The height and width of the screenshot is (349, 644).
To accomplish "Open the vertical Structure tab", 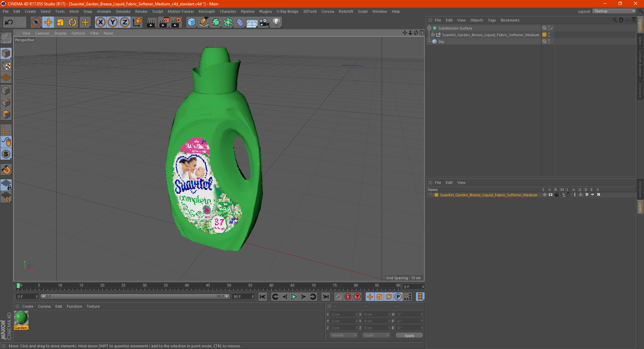I will [640, 90].
